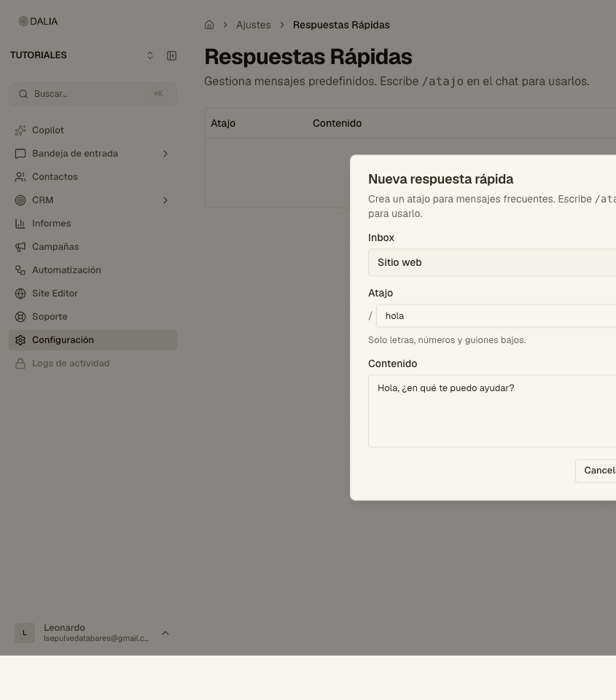The width and height of the screenshot is (616, 700).
Task: Click Nueva respuesta rápida dialog title
Action: (x=440, y=179)
